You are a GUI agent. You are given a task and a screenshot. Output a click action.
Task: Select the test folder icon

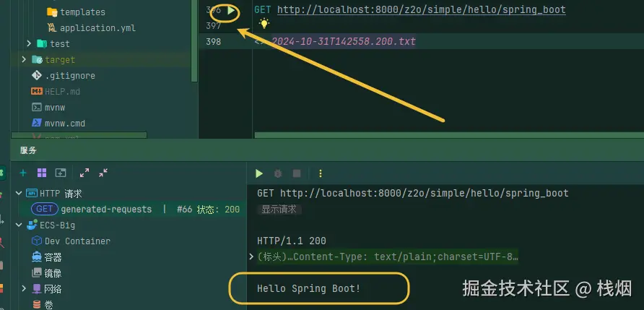click(x=41, y=43)
